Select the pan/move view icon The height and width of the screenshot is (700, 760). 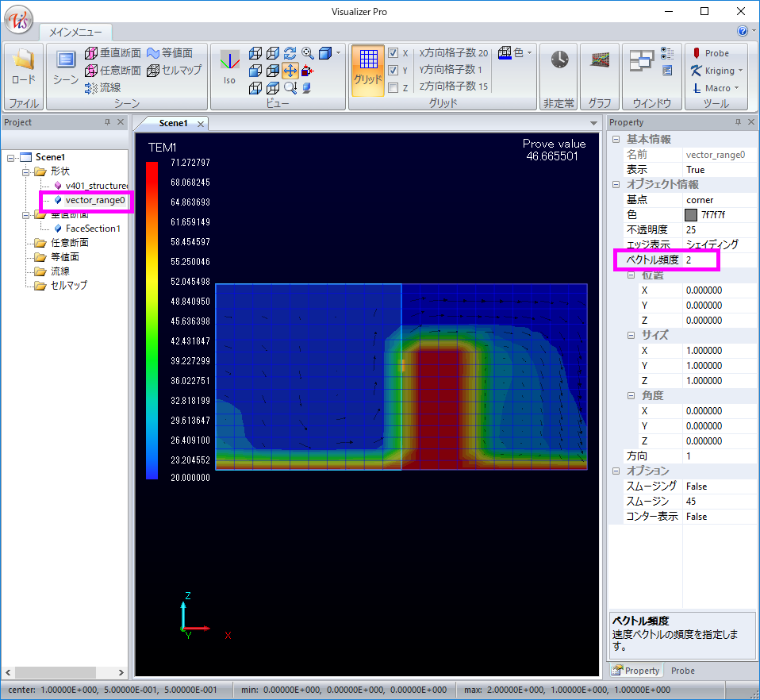click(290, 70)
